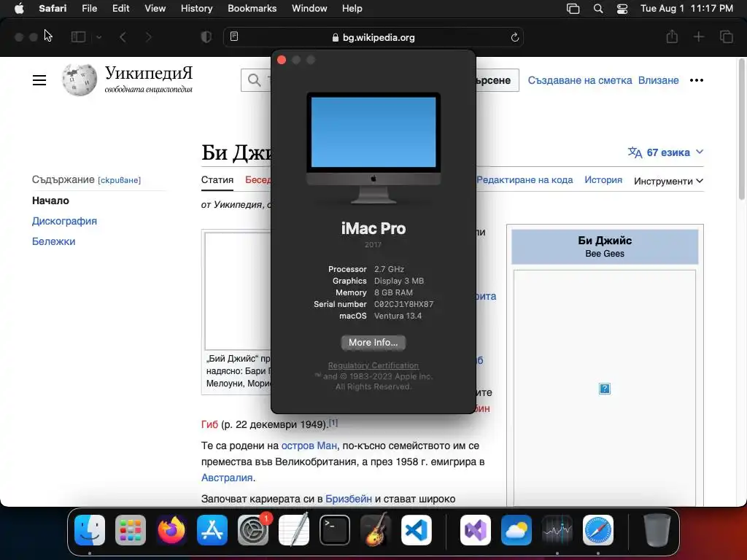Open the Apple menu
This screenshot has height=560, width=747.
click(19, 9)
